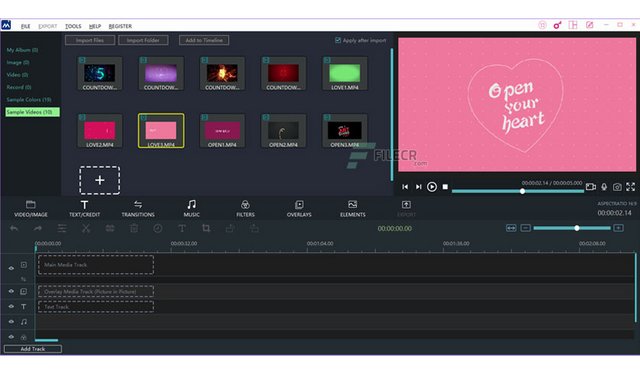Open the Help menu
The image size is (640, 371).
click(x=95, y=26)
